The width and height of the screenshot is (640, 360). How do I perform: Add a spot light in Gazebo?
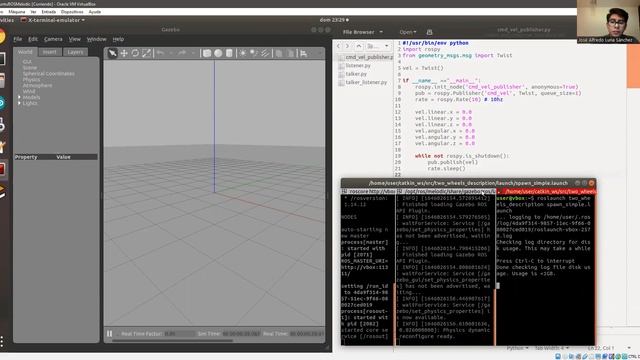coord(254,53)
